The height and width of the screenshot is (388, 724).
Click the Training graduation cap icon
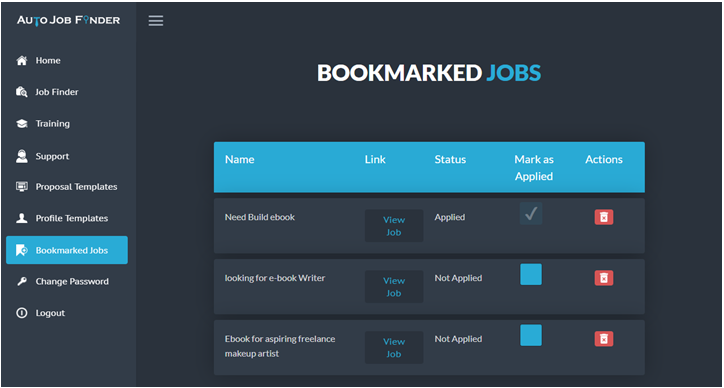(x=22, y=124)
